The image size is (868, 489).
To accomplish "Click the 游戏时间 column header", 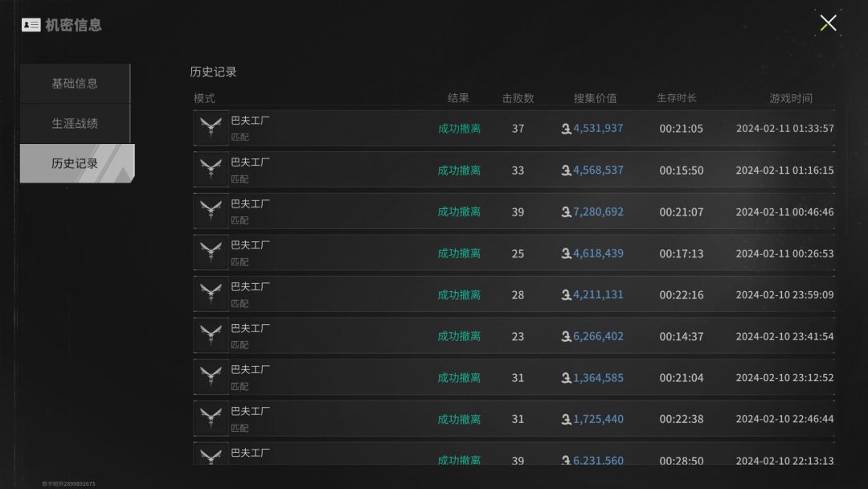I will [x=791, y=98].
